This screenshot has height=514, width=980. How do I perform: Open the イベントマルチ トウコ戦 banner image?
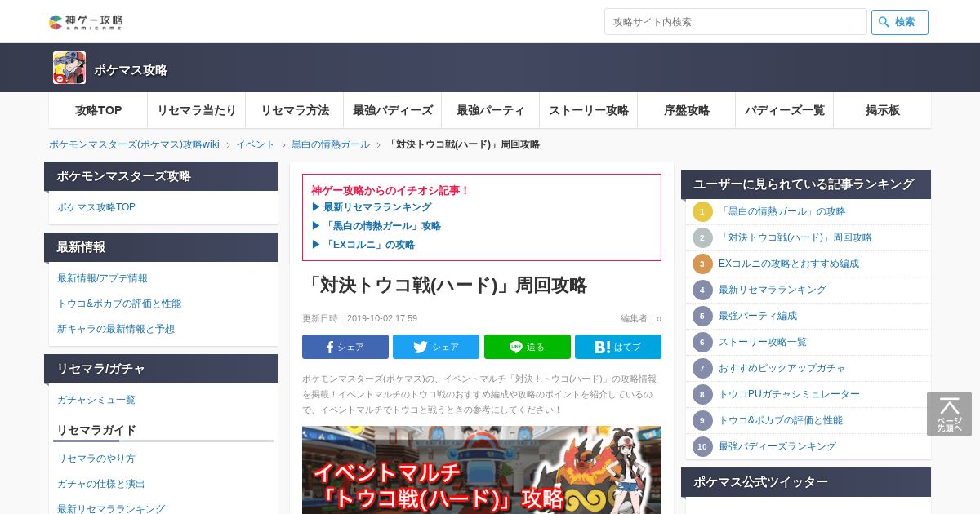[482, 470]
